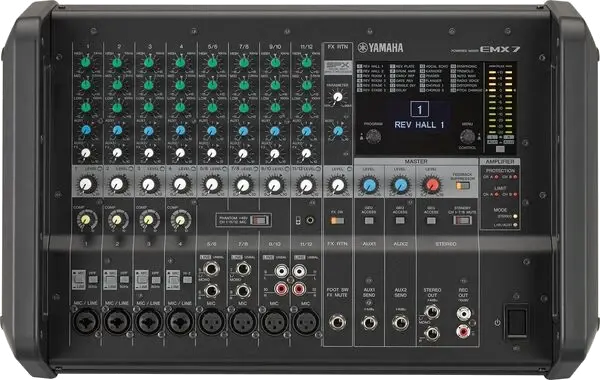Click the channel 11/12 red RCA jack
This screenshot has width=600, height=380.
tap(299, 288)
